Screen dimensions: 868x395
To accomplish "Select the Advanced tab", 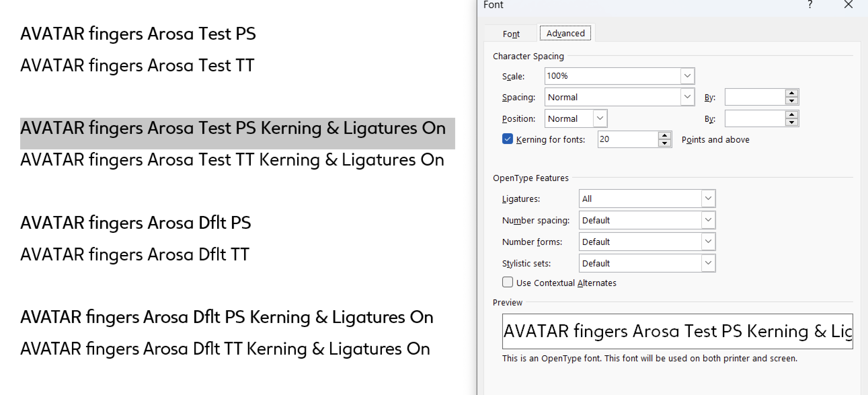I will 565,33.
